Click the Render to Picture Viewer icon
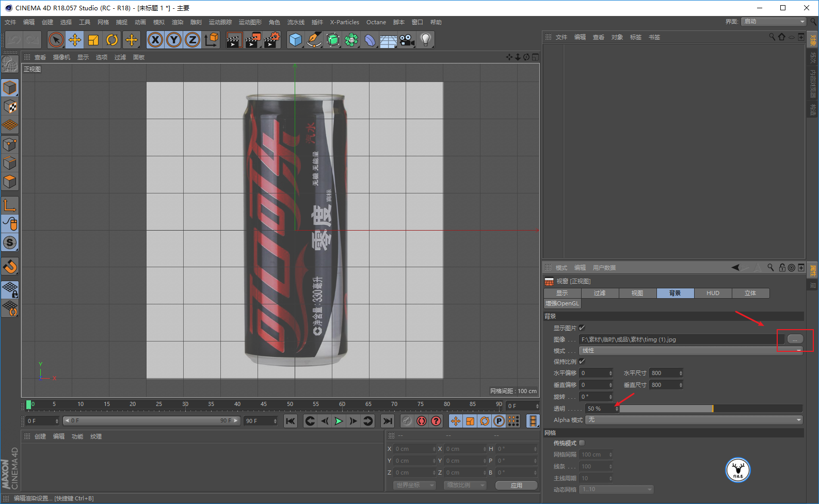 pyautogui.click(x=252, y=40)
